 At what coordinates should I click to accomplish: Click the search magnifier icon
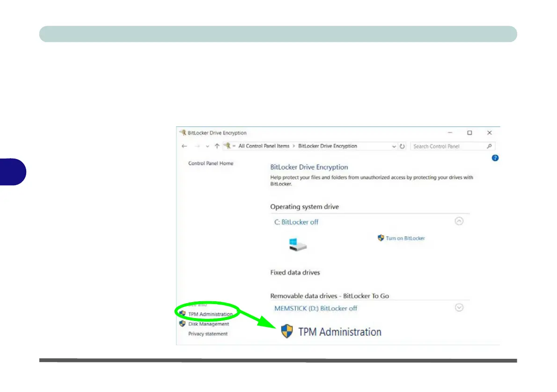tap(489, 146)
